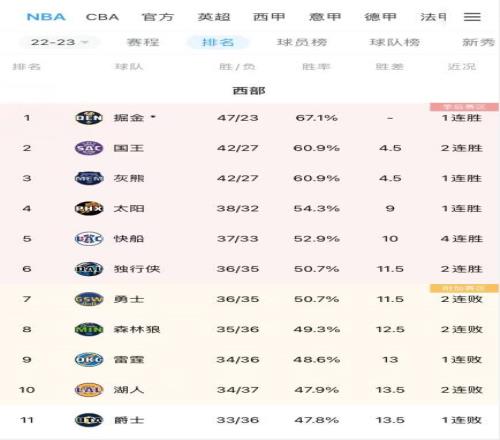Click the 4连胜 streak of 快船
The image size is (500, 440).
click(x=462, y=239)
